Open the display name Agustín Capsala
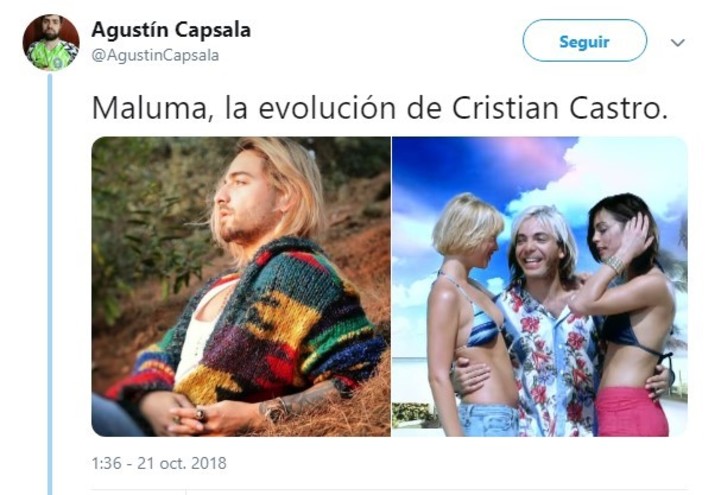The width and height of the screenshot is (720, 495). (171, 30)
